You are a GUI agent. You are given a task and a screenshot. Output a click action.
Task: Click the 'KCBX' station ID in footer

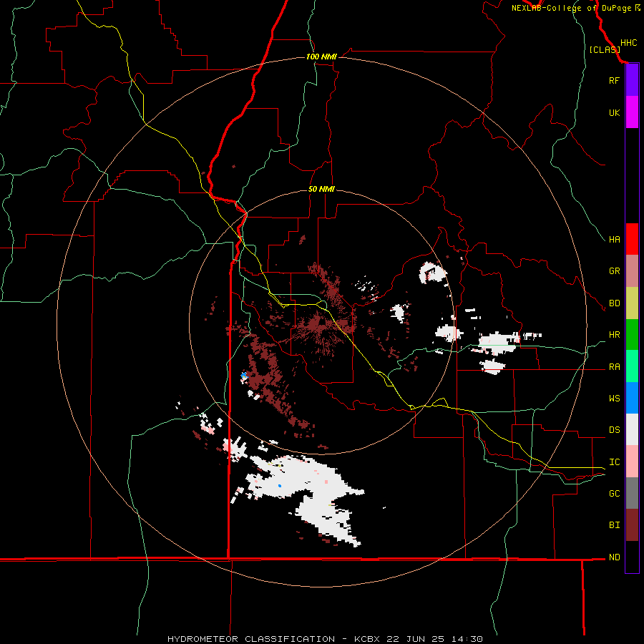[367, 639]
